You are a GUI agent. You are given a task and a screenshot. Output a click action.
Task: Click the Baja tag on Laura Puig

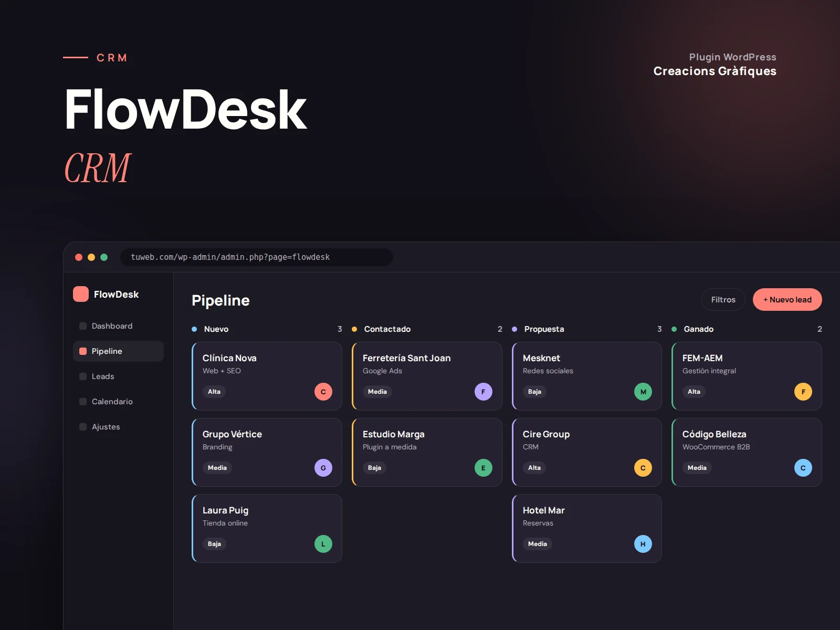[214, 544]
